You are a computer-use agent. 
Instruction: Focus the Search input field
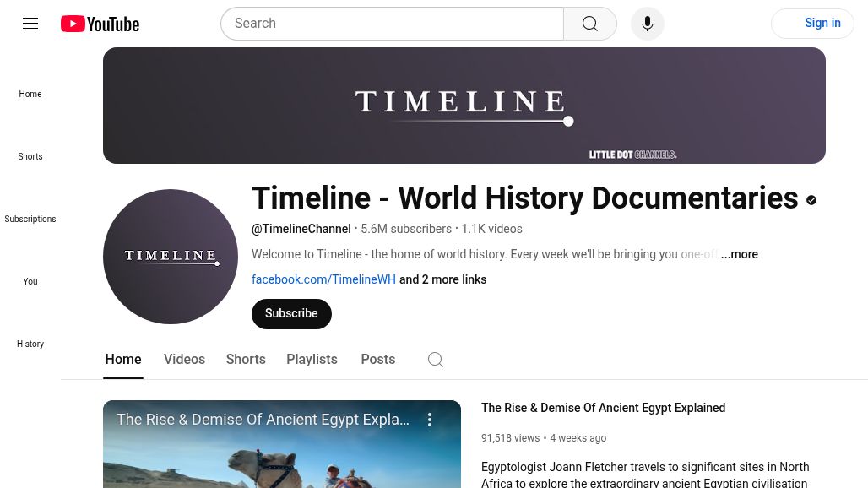tap(392, 24)
